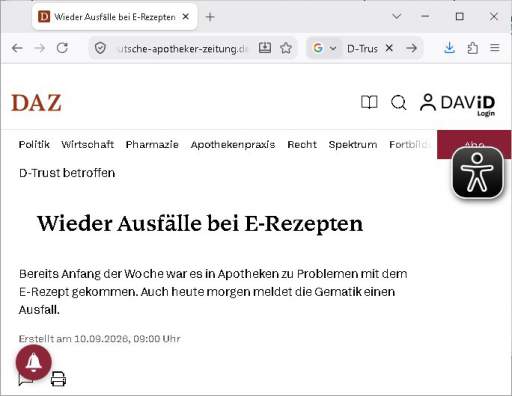Open the Wirtschaft section
512x396 pixels.
click(87, 144)
